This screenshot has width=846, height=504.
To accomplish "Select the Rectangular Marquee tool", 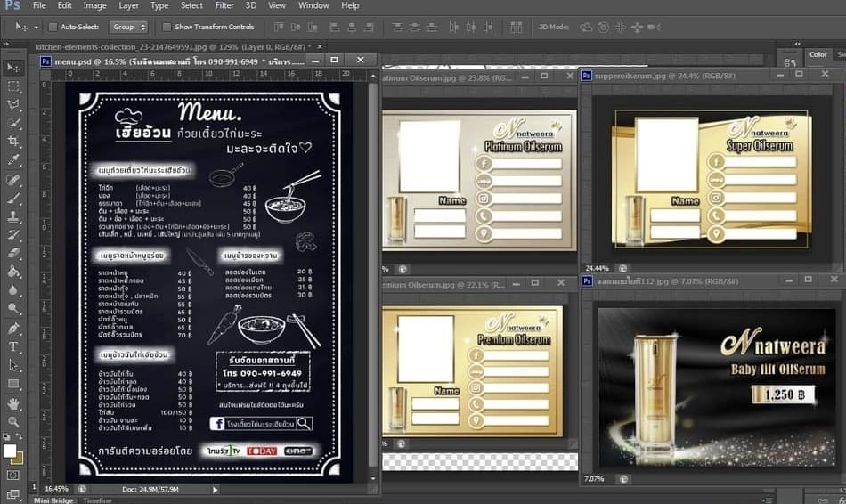I will 13,86.
